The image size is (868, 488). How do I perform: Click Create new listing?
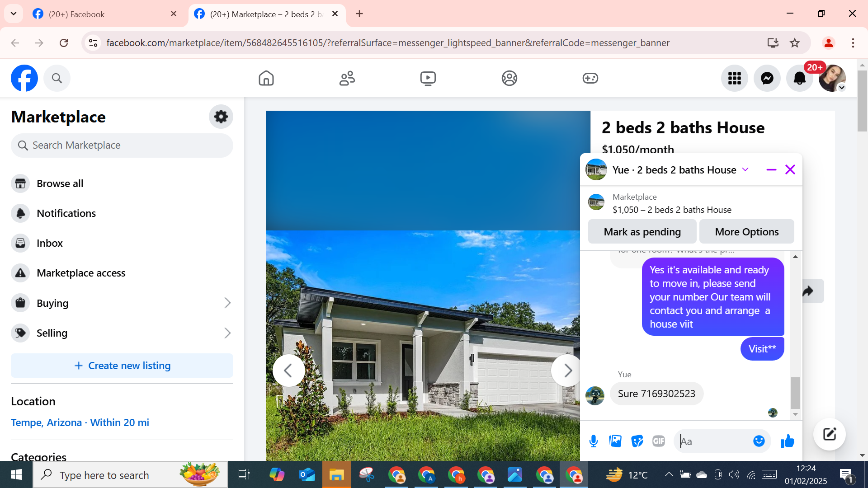(x=122, y=366)
